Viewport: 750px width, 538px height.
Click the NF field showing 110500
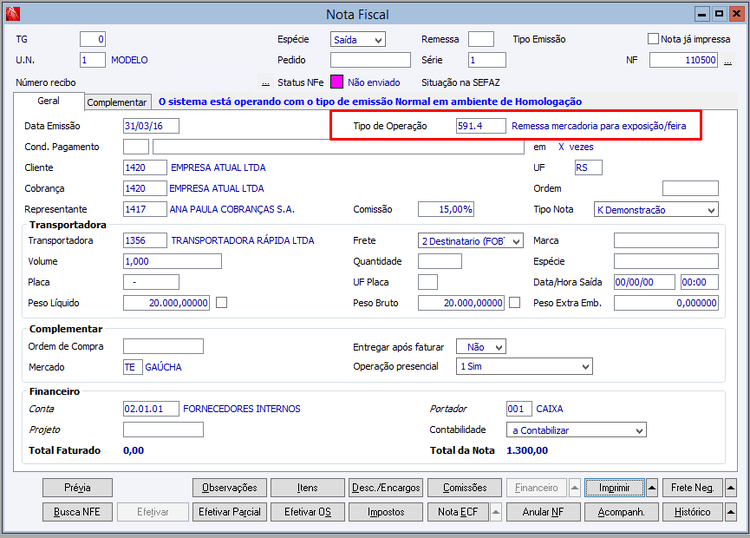[683, 60]
